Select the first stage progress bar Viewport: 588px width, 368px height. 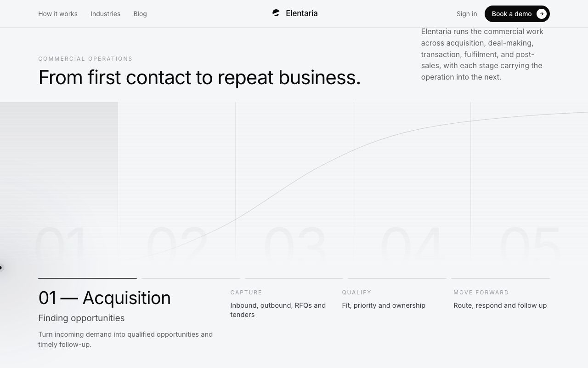tap(87, 278)
